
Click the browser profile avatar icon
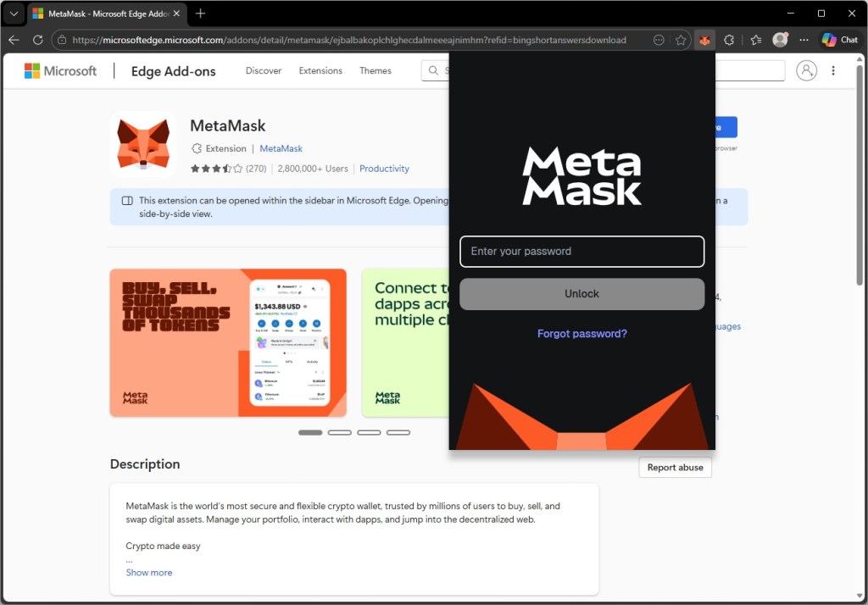pos(780,40)
